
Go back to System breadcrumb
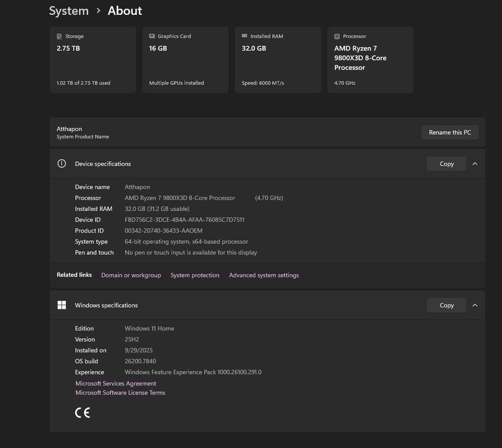(x=69, y=11)
